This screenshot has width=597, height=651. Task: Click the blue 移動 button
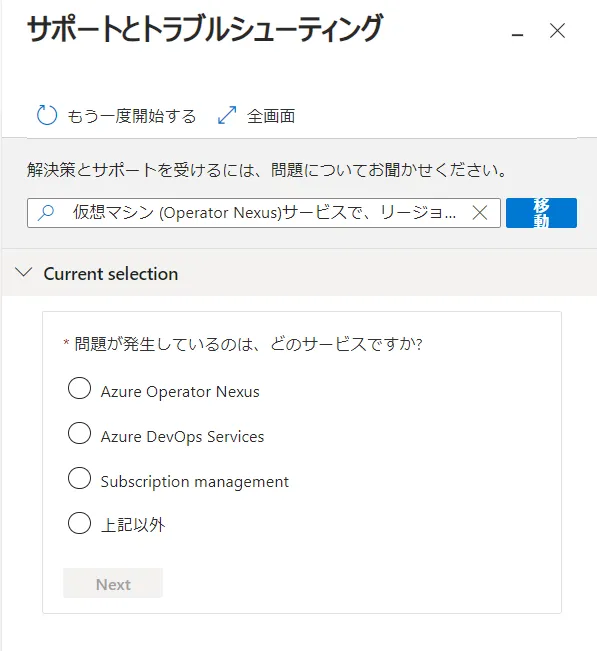pos(541,213)
